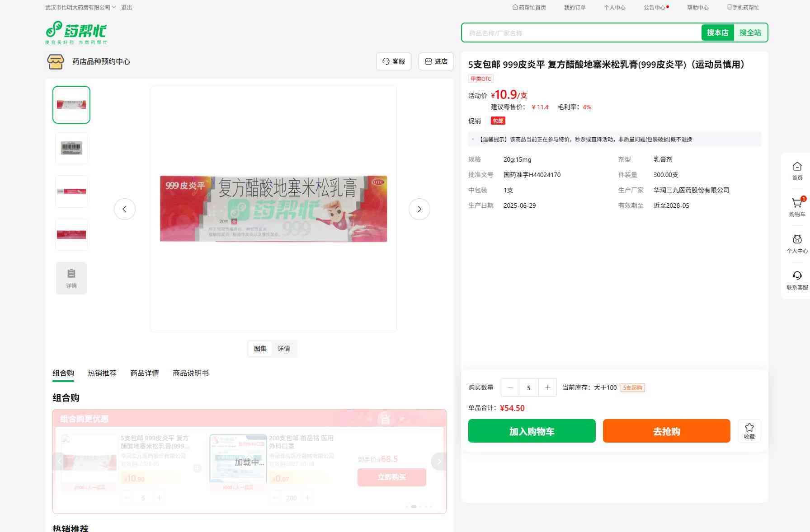The image size is (810, 532).
Task: Click the orange 去抢购 button
Action: 666,431
